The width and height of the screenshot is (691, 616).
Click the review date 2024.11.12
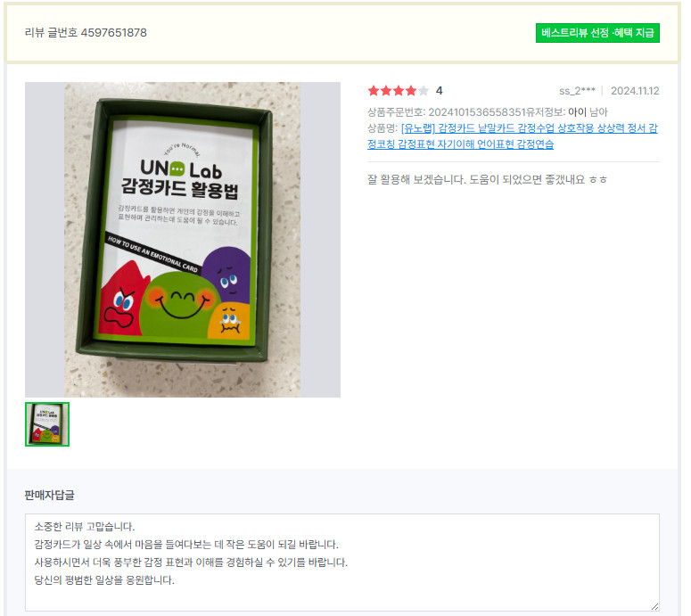[x=635, y=91]
